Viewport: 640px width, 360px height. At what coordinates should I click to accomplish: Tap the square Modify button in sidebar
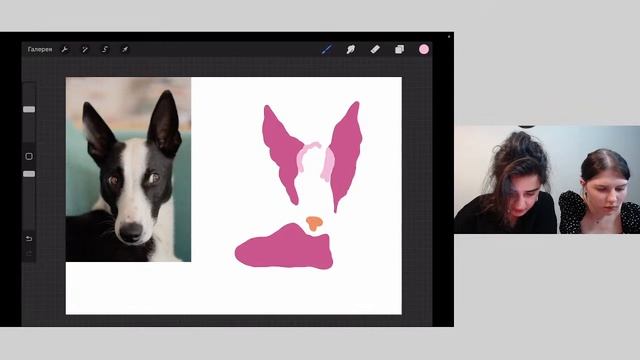[29, 156]
